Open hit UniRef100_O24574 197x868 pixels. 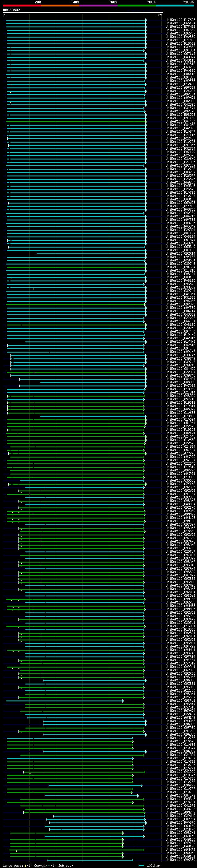click(x=180, y=755)
